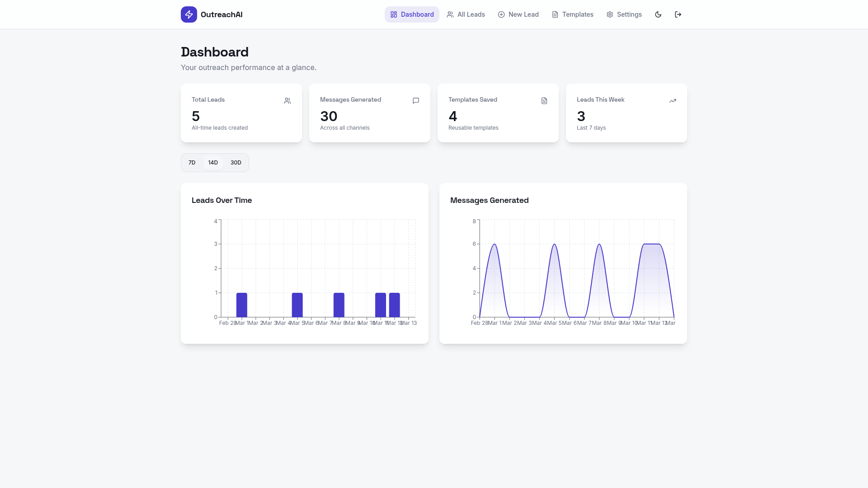Click the OutreachAI lightning logo icon
This screenshot has width=868, height=488.
pos(189,14)
